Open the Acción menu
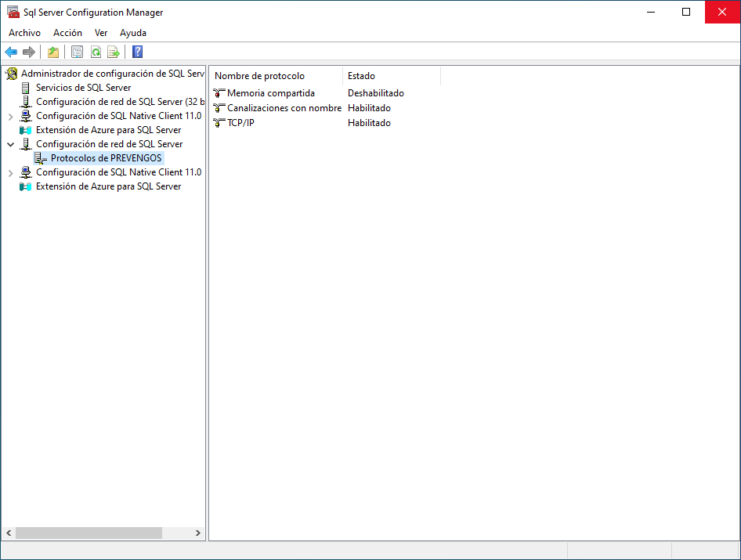 [67, 33]
